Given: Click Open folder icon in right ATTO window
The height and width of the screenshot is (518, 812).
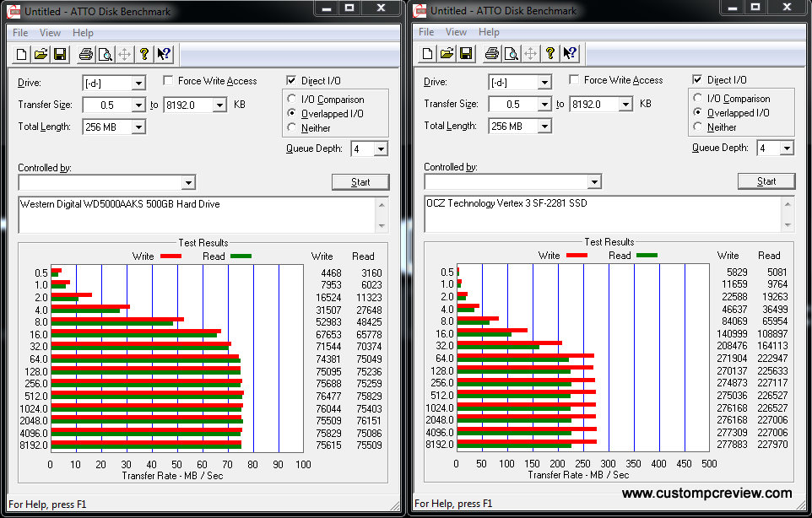Looking at the screenshot, I should pos(447,53).
